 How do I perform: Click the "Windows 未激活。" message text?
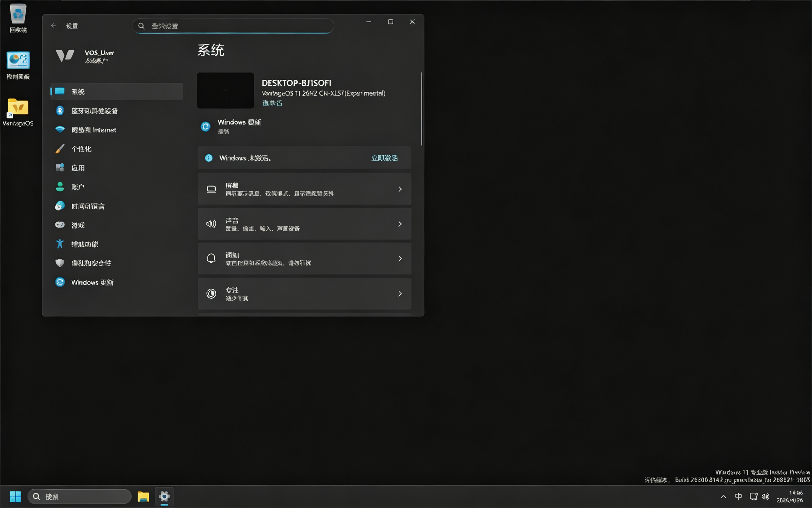245,158
